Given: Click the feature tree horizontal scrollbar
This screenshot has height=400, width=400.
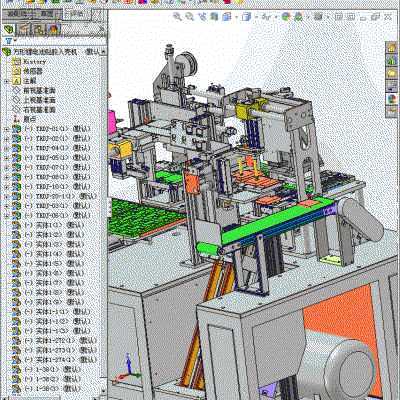Looking at the screenshot, I should coord(52,397).
